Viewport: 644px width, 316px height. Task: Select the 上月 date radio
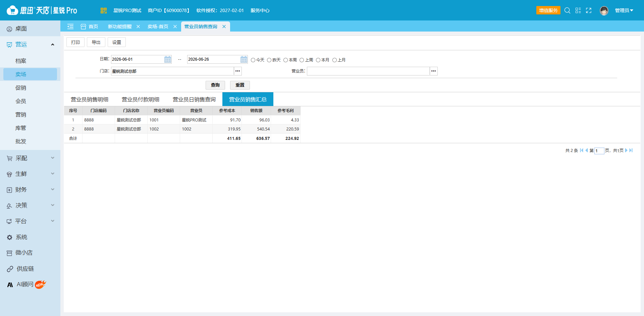click(x=334, y=60)
